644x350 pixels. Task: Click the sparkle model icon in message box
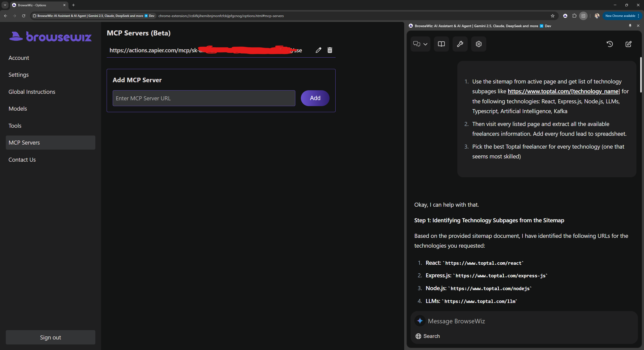coord(420,321)
